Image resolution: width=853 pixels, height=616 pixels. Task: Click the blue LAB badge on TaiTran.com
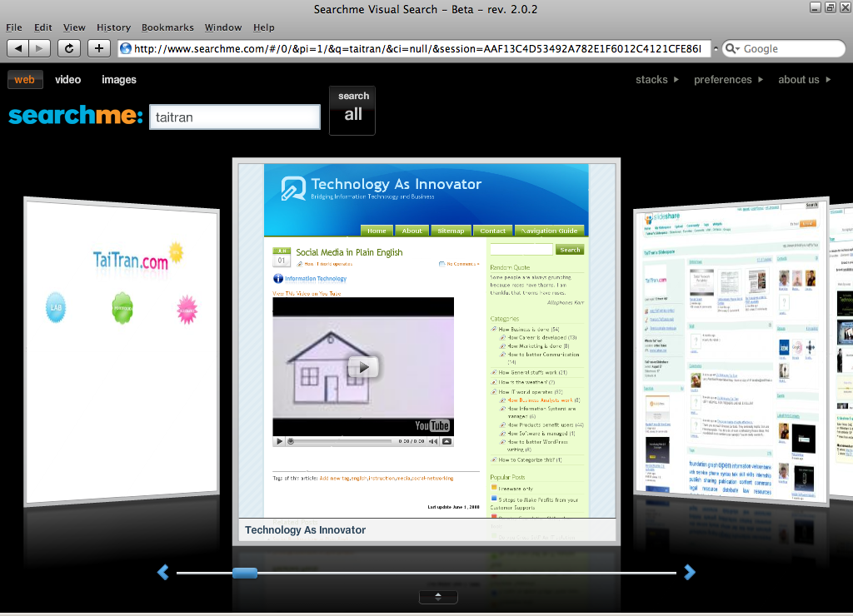pos(56,307)
